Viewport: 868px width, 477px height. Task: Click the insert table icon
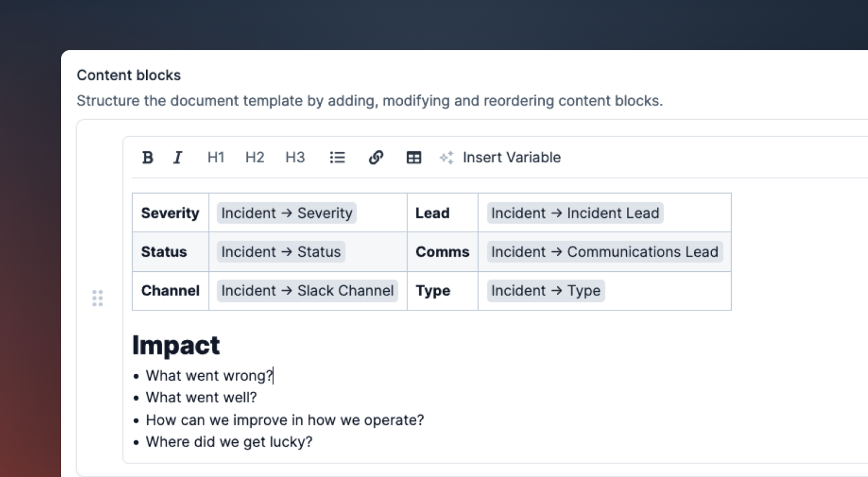tap(414, 158)
